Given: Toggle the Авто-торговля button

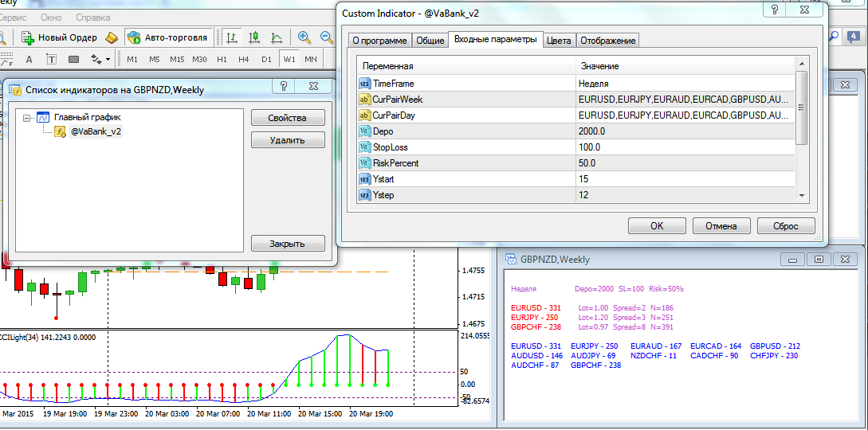Looking at the screenshot, I should click(x=168, y=37).
